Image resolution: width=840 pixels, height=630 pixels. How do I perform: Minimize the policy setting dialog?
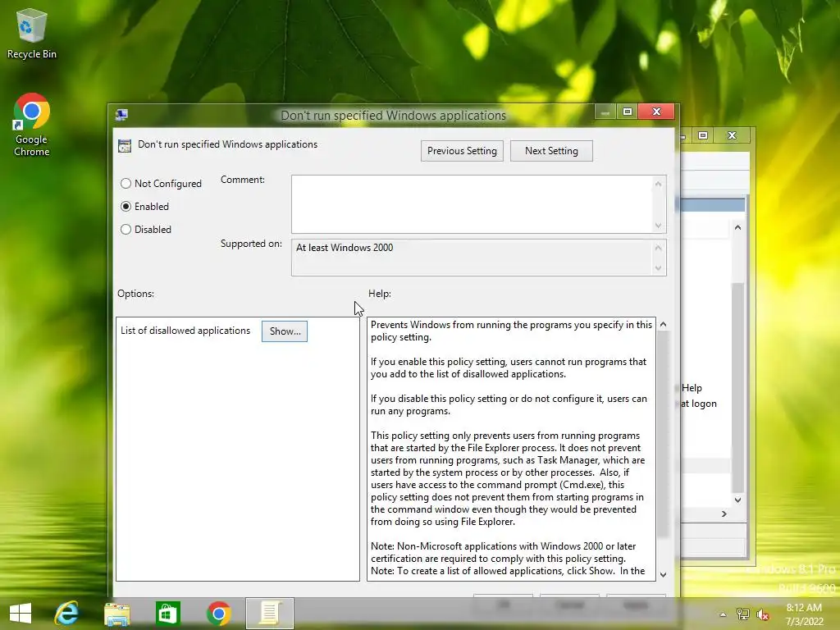pos(605,112)
